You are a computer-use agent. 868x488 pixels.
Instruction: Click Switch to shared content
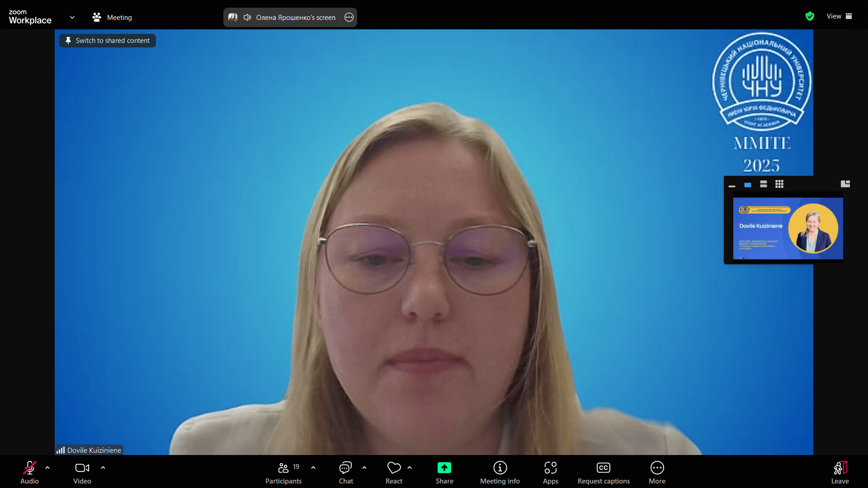(x=108, y=41)
